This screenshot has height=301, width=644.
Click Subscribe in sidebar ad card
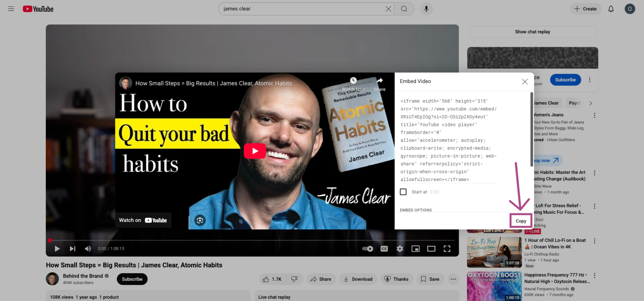coord(565,80)
